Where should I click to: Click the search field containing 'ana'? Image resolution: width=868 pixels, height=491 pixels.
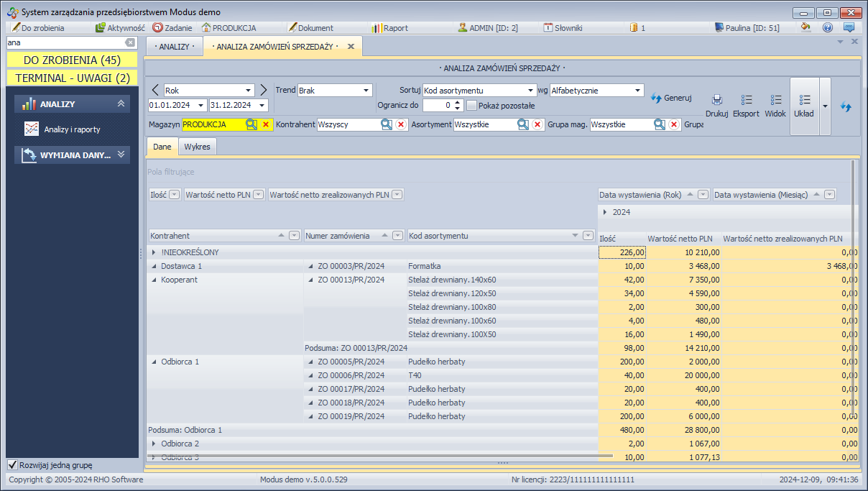click(65, 42)
